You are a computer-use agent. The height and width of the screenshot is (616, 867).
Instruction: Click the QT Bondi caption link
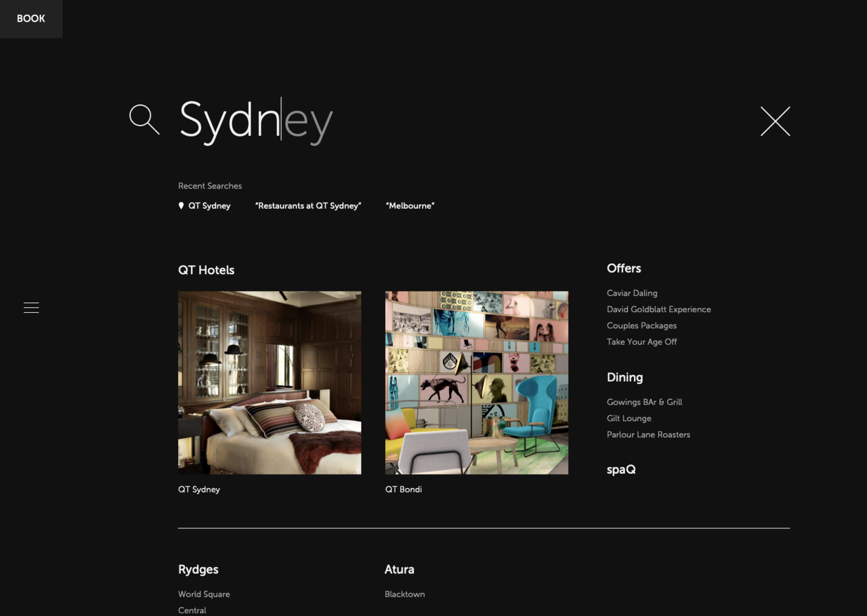tap(403, 489)
